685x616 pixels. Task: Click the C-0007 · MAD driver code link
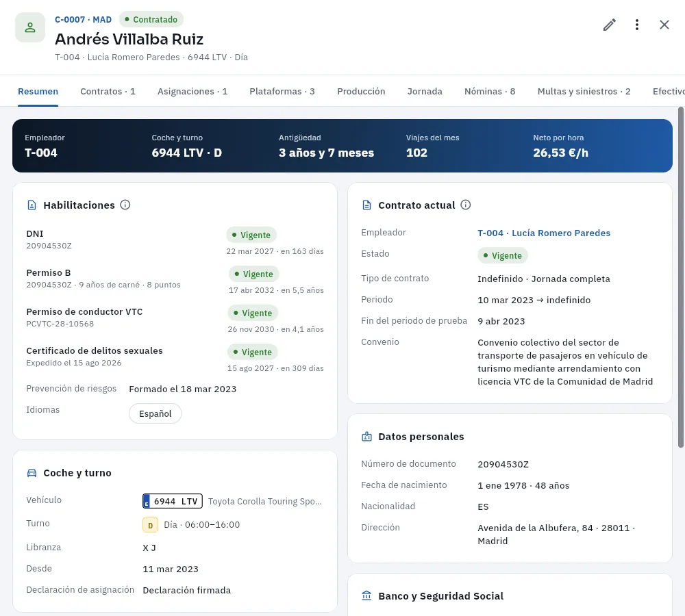pos(84,20)
